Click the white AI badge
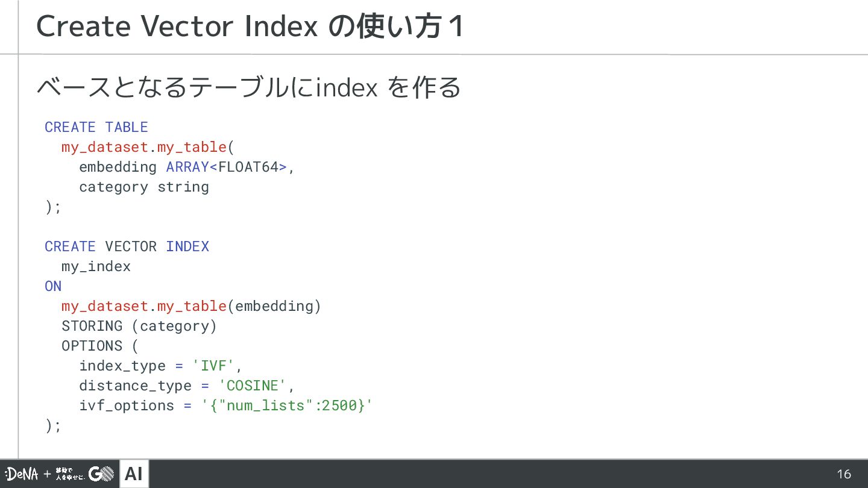This screenshot has height=488, width=868. tap(134, 474)
